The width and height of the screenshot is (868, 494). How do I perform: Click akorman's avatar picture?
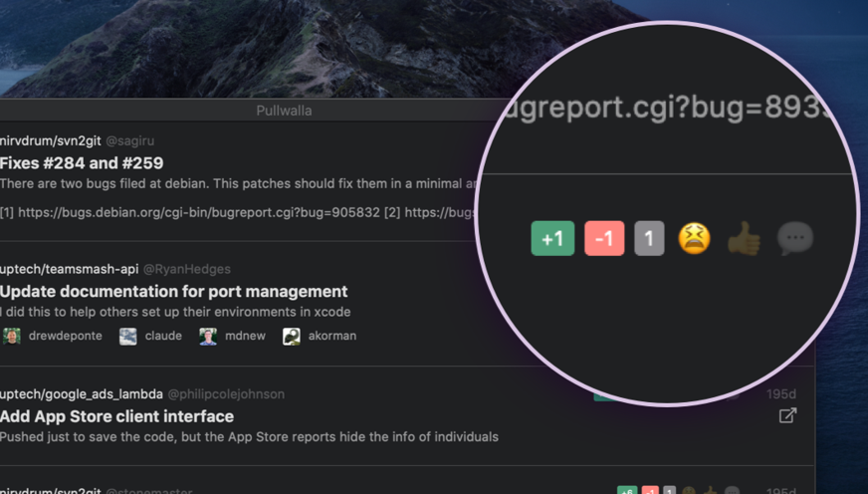292,337
